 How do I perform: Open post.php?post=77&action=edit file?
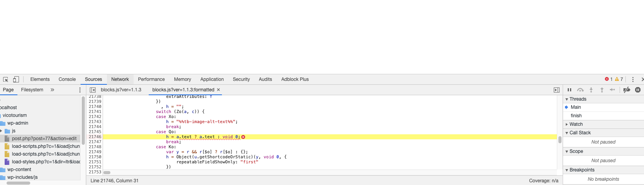(44, 139)
